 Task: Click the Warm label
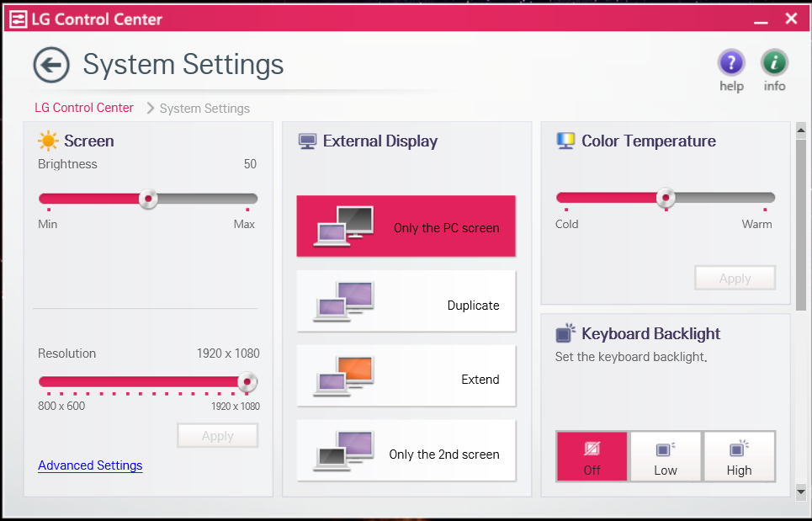point(756,224)
